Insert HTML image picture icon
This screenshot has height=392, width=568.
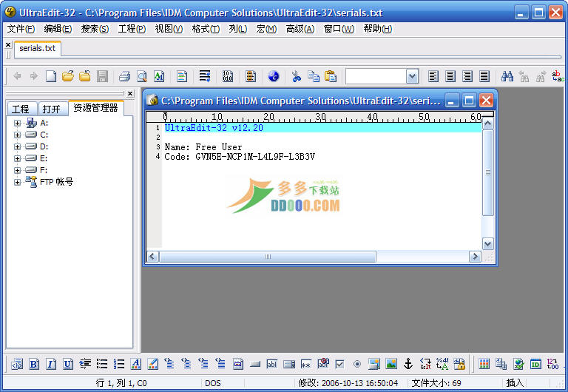[x=391, y=364]
